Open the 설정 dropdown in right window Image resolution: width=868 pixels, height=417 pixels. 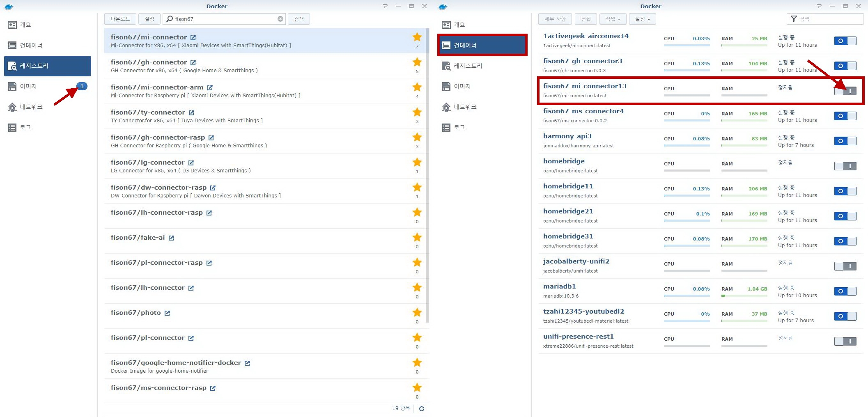(643, 19)
